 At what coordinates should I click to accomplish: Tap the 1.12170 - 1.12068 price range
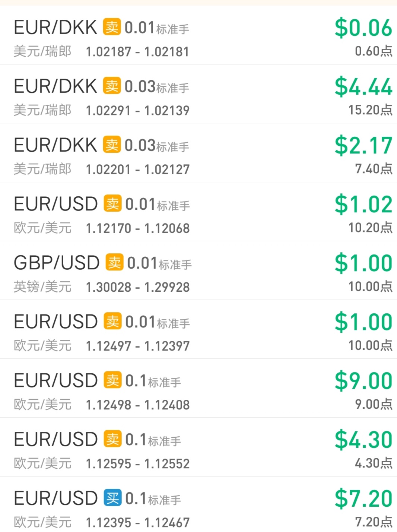point(138,228)
